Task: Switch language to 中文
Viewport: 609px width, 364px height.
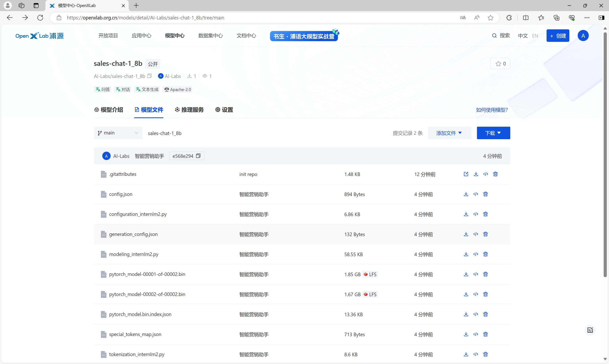Action: click(523, 36)
